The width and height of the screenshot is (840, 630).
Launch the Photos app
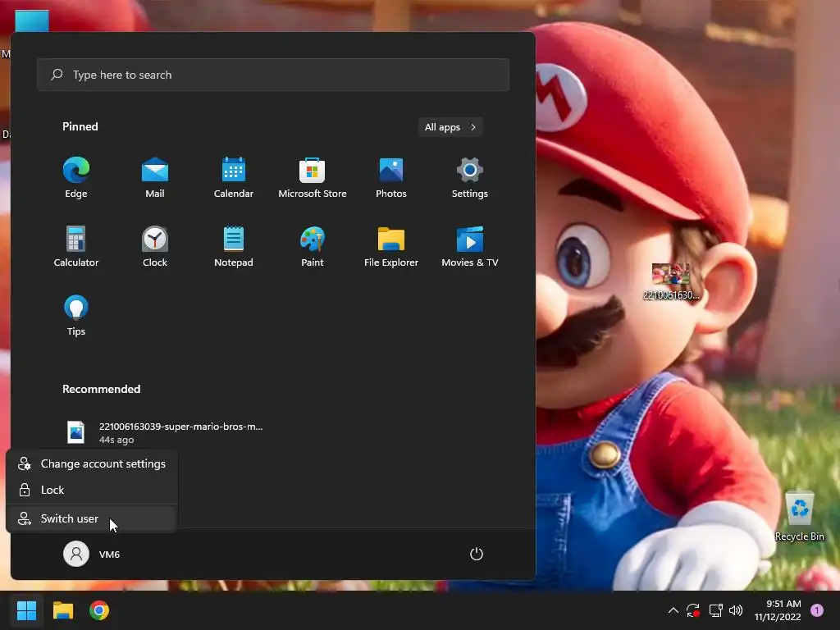[391, 178]
